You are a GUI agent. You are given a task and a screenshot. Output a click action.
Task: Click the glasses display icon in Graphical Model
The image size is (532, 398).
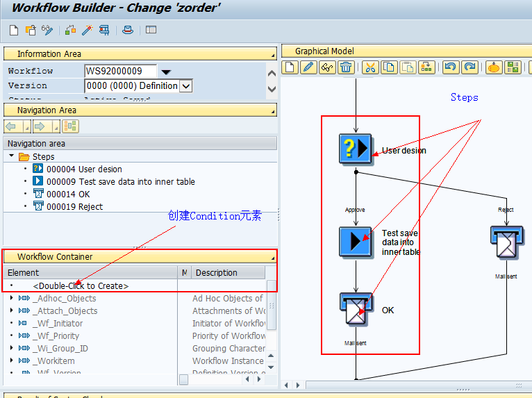327,67
